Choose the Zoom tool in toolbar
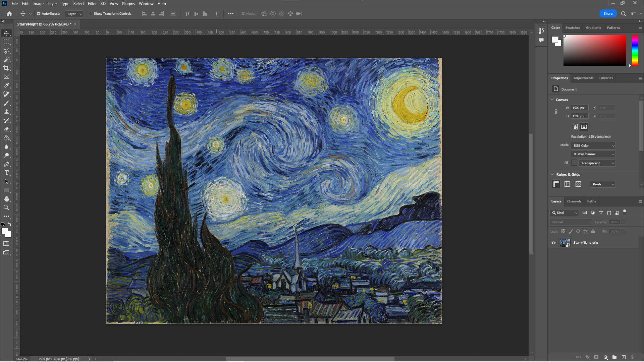Screen dimensions: 644x362 coord(6,207)
